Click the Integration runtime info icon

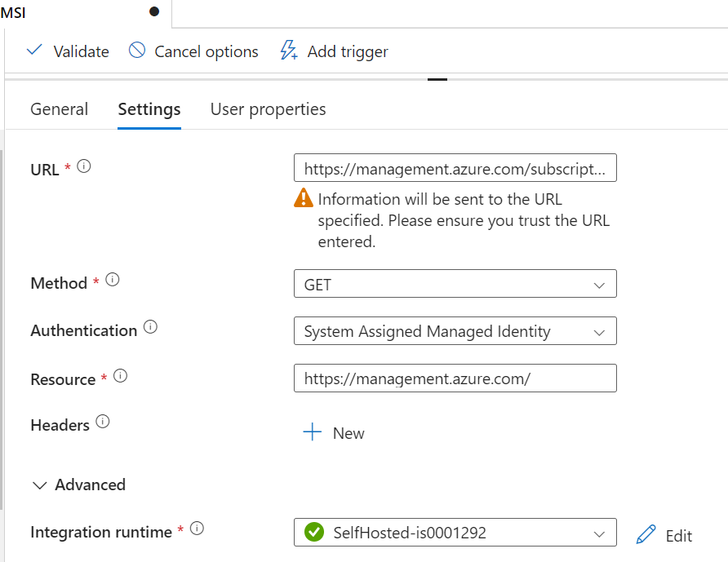197,529
